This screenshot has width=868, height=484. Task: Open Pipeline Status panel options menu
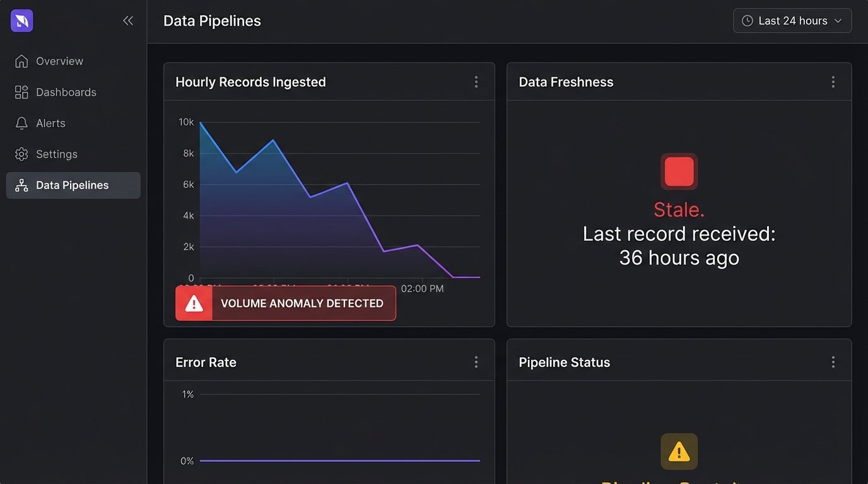coord(833,362)
